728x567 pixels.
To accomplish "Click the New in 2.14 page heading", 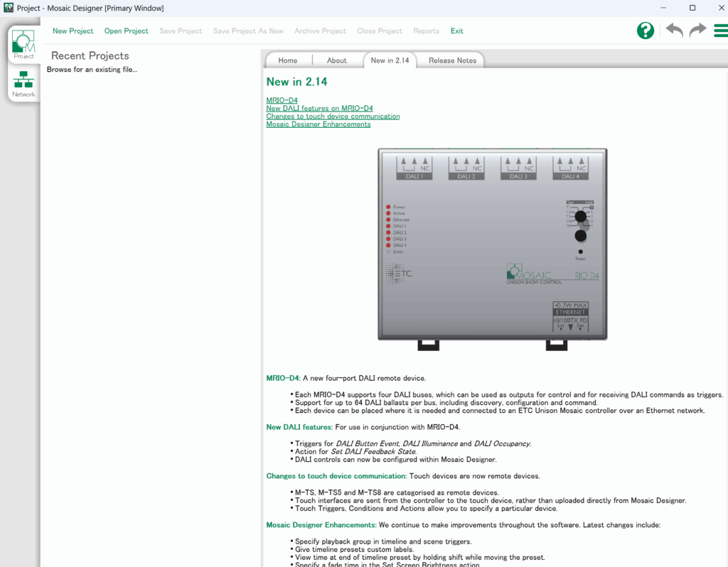I will click(x=296, y=82).
